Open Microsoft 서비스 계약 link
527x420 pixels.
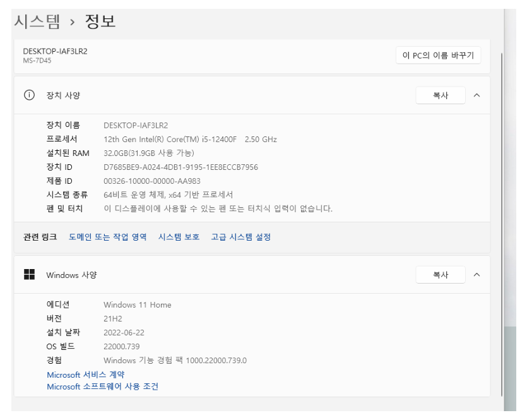click(x=86, y=375)
